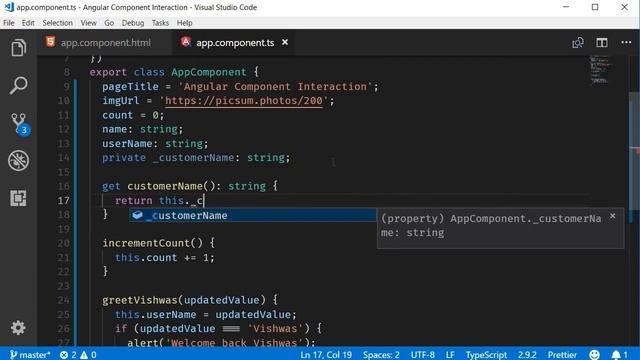Change indentation via Spaces: 2
The image size is (640, 360).
381,355
